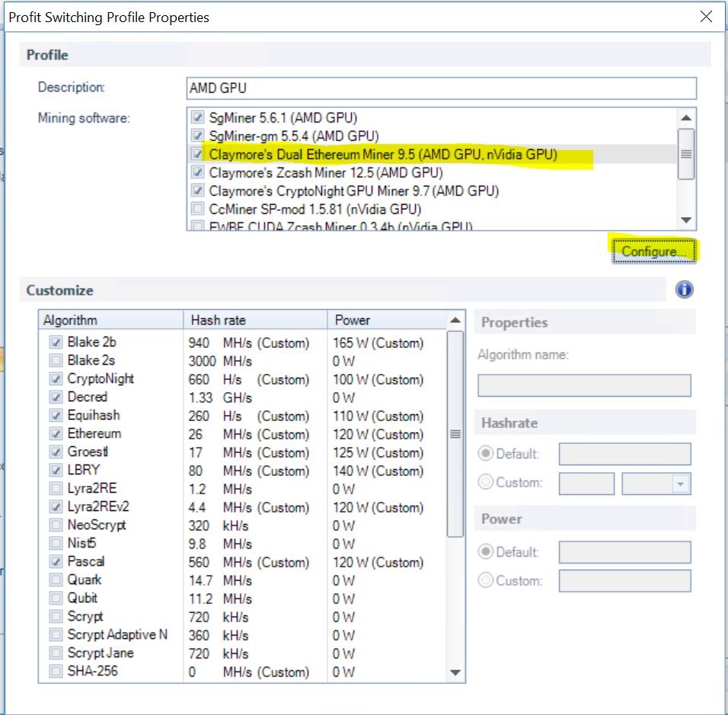
Task: Select the Hashrate Custom radio button
Action: click(x=486, y=482)
